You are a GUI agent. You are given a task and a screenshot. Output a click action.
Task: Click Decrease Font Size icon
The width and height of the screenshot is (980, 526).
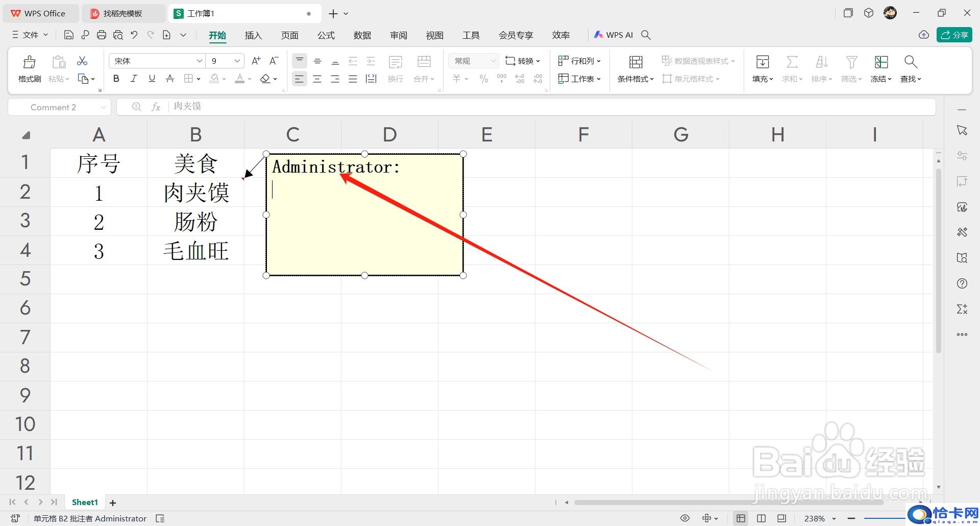click(274, 61)
